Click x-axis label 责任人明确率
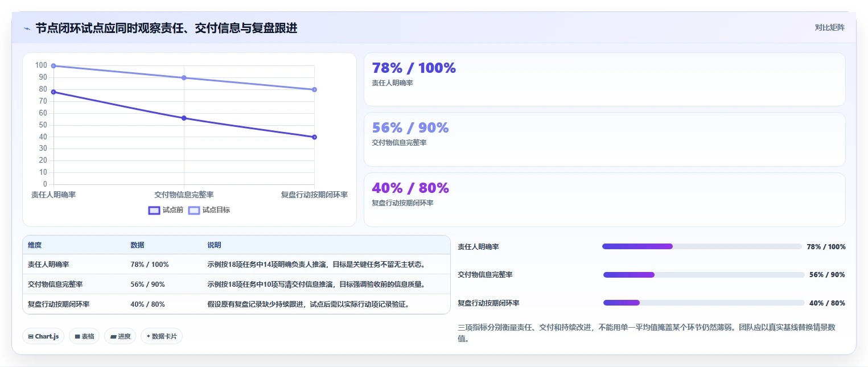868x367 pixels. [x=54, y=195]
